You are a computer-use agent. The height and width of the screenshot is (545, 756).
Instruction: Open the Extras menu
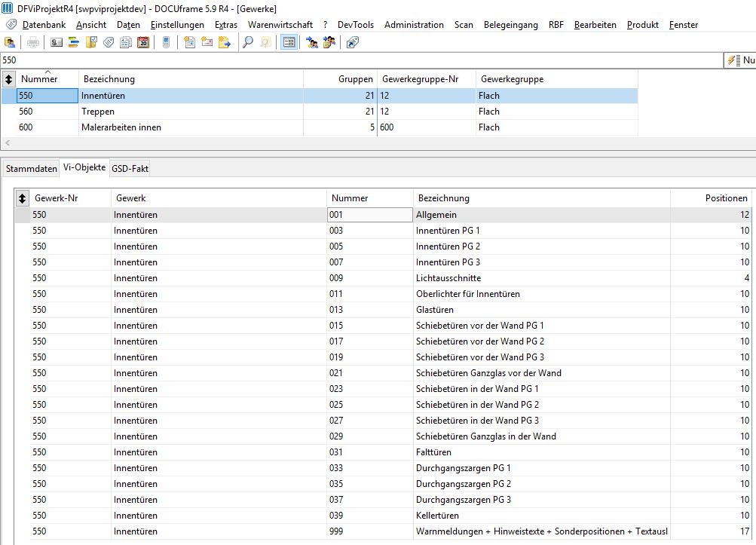tap(226, 25)
